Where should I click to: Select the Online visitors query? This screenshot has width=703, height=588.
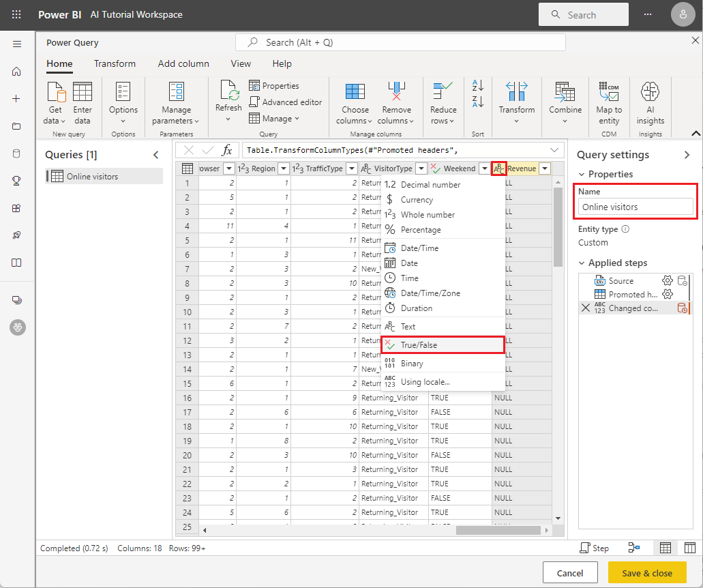click(104, 176)
